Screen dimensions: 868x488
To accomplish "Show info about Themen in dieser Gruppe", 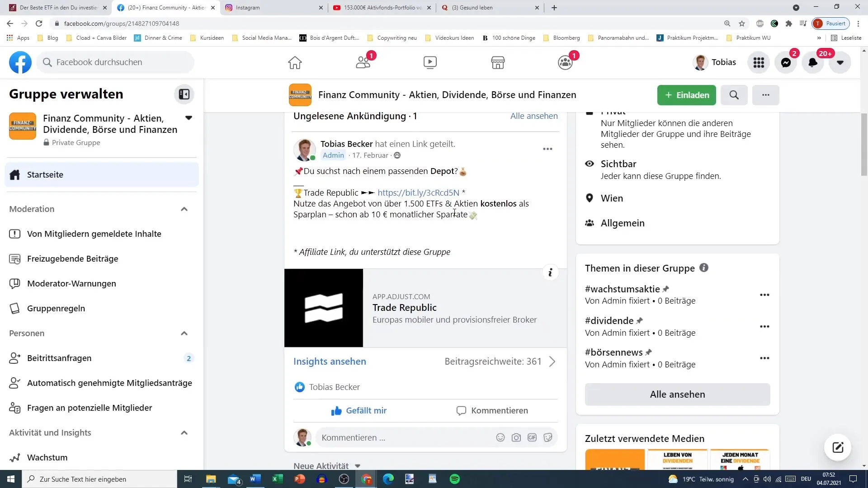I will 704,267.
